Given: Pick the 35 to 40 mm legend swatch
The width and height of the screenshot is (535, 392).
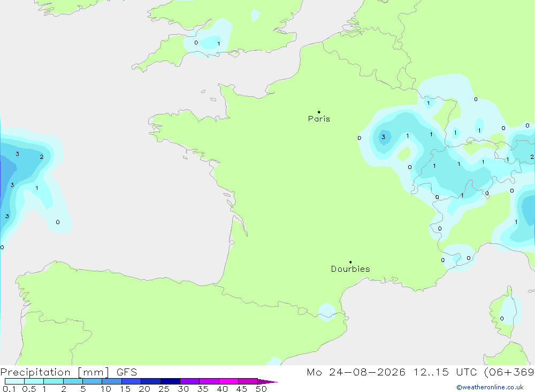Looking at the screenshot, I should [209, 381].
